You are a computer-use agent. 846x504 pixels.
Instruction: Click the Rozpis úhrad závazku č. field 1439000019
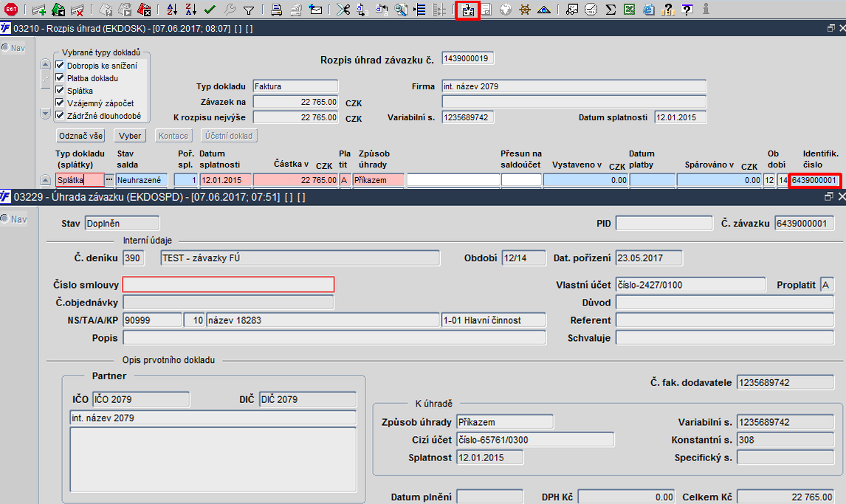click(468, 58)
